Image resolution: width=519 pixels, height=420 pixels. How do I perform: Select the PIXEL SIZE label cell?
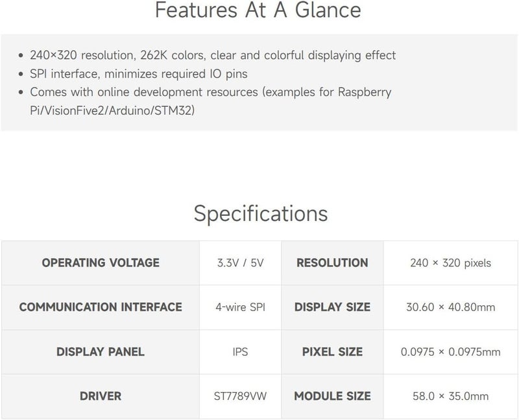(x=332, y=352)
